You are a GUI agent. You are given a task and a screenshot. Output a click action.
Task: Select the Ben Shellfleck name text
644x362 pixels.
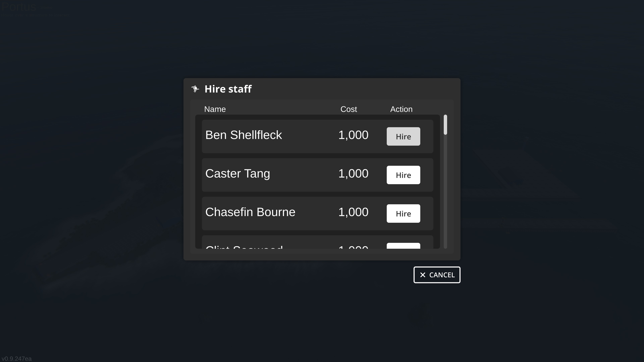click(244, 135)
